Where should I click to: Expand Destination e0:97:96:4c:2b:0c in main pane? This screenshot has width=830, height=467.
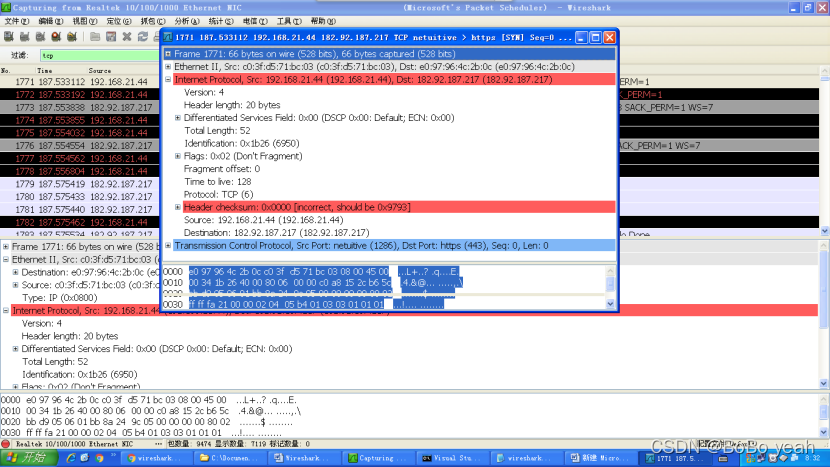coord(15,272)
